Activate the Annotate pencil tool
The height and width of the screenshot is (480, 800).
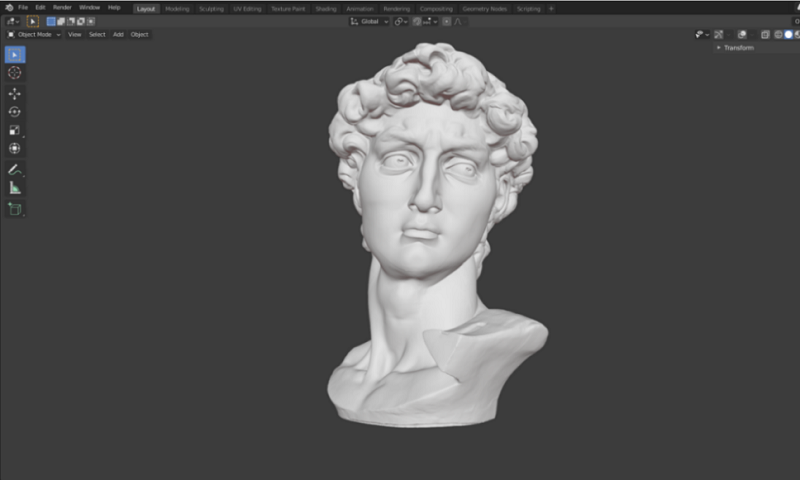pos(15,170)
